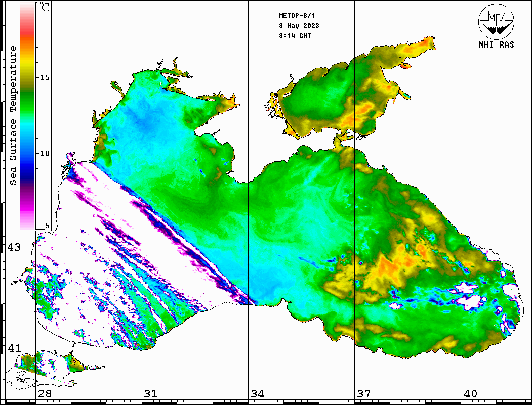
Task: Click the °C unit label
Action: pyautogui.click(x=45, y=7)
